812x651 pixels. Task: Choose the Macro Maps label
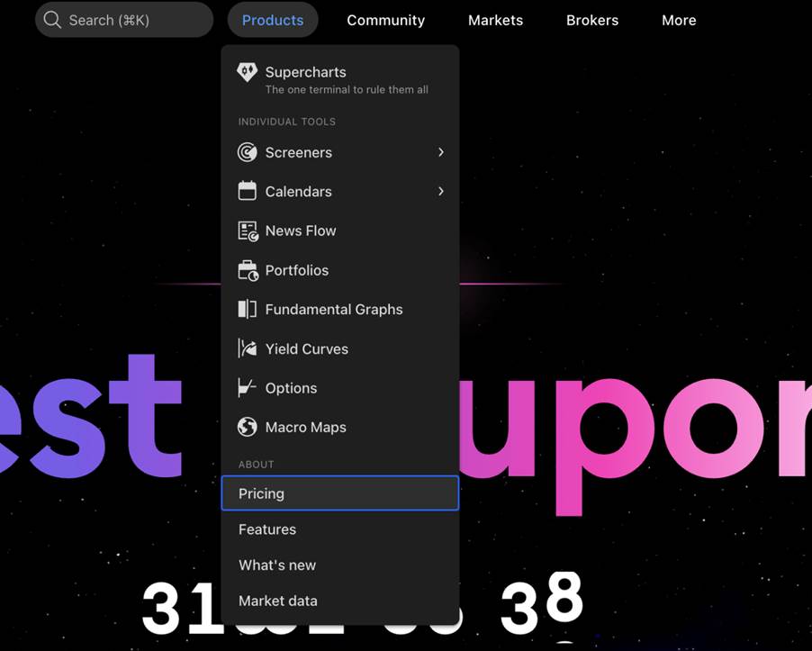tap(305, 428)
